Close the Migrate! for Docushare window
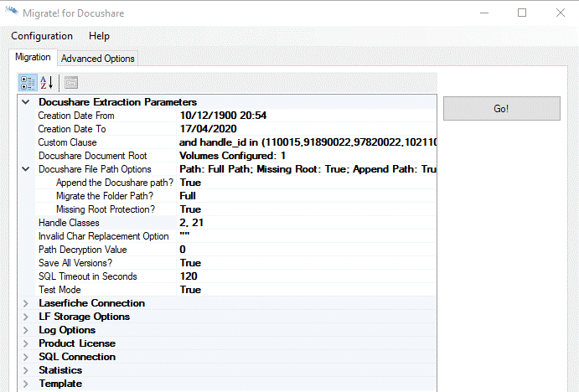Viewport: 579px width, 392px height. pos(561,13)
